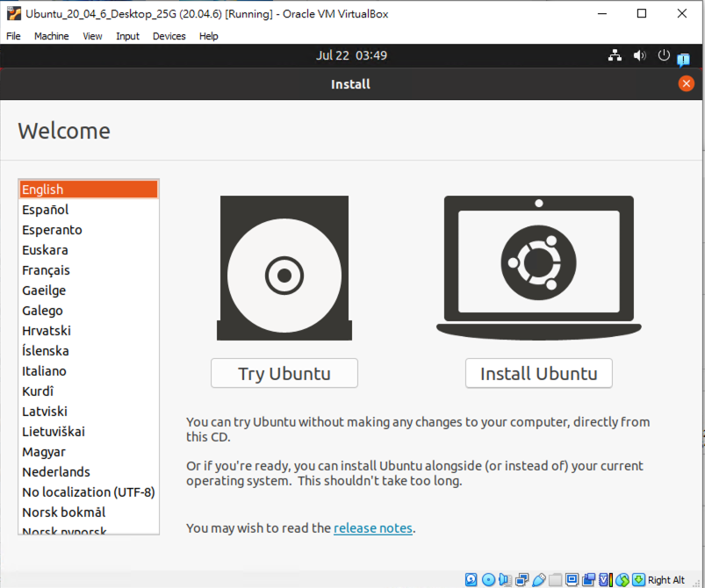Open the View menu
Viewport: 705px width, 588px height.
[92, 36]
